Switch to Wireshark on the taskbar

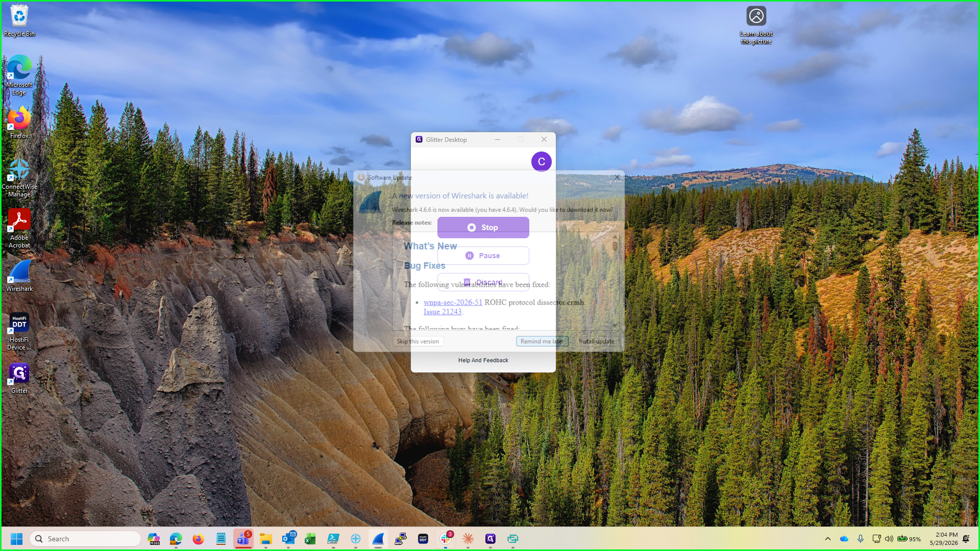[378, 539]
